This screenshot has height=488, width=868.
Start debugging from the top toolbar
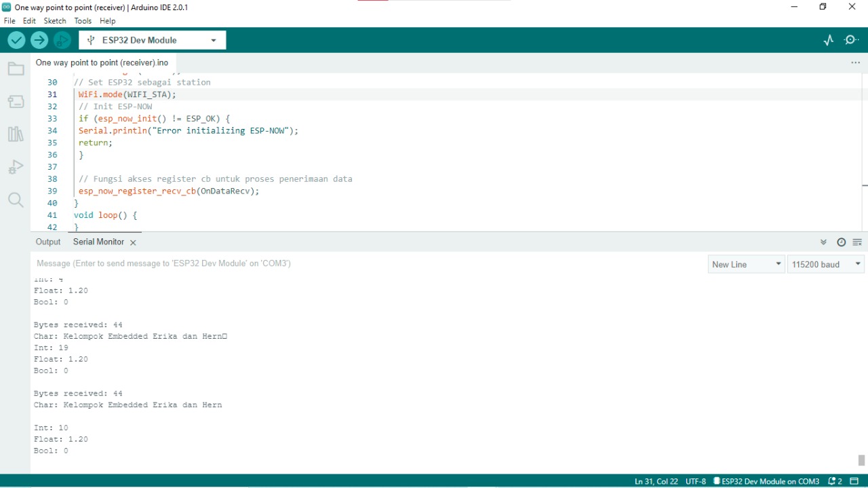[x=62, y=39]
